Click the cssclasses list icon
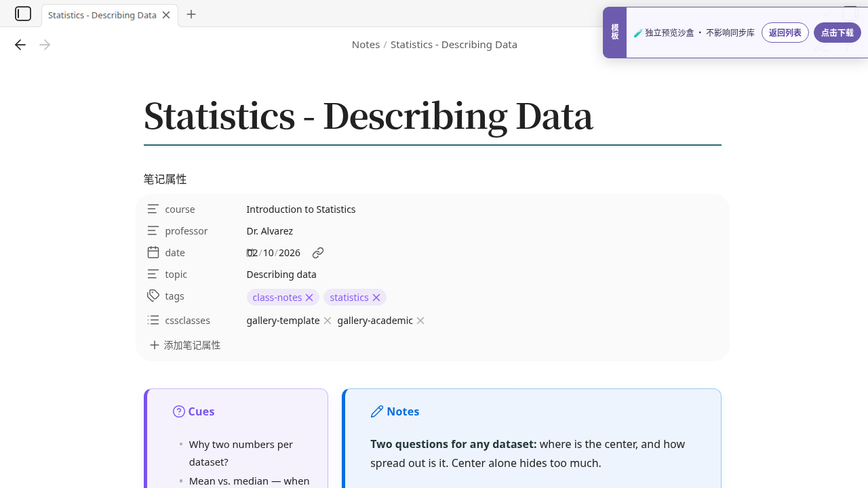This screenshot has height=488, width=868. click(x=153, y=320)
